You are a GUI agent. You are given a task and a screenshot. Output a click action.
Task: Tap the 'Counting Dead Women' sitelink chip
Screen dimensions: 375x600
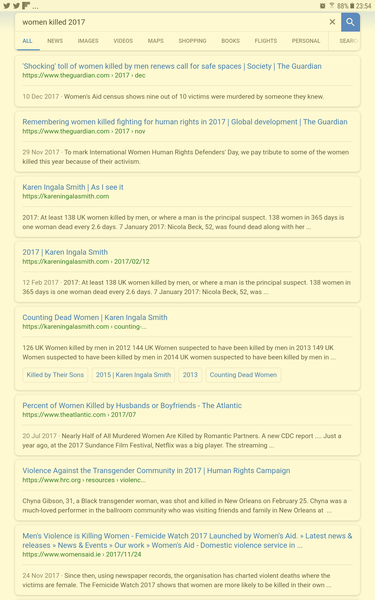point(243,375)
